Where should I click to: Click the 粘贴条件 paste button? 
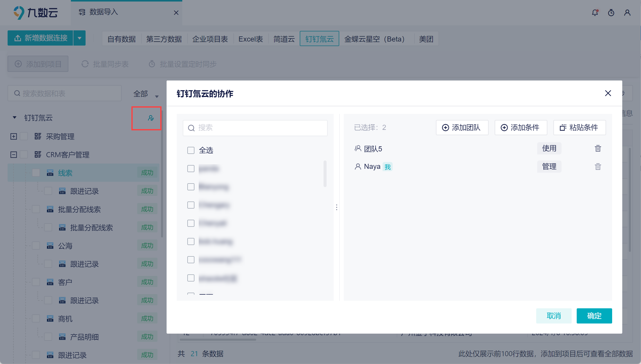579,128
